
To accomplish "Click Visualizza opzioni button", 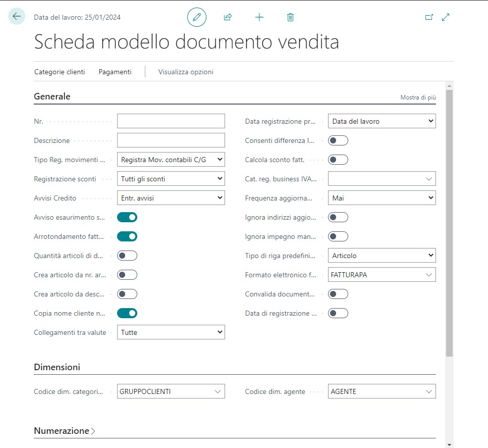I will pyautogui.click(x=186, y=72).
